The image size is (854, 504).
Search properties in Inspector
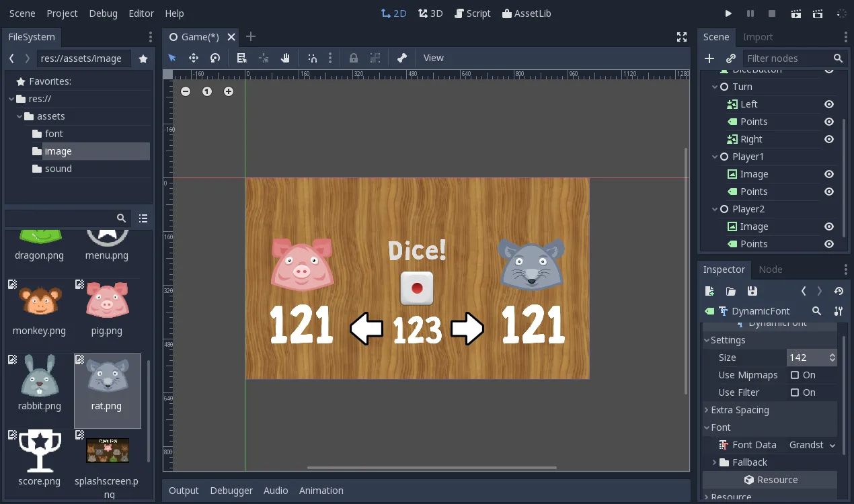pyautogui.click(x=816, y=311)
